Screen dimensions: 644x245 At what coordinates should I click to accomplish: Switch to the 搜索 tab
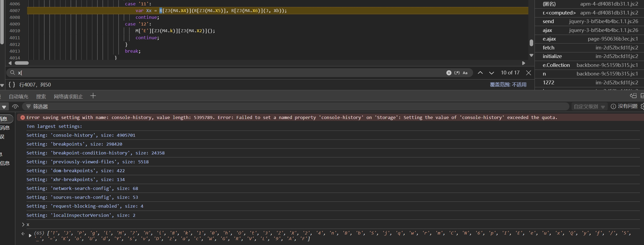tap(41, 96)
